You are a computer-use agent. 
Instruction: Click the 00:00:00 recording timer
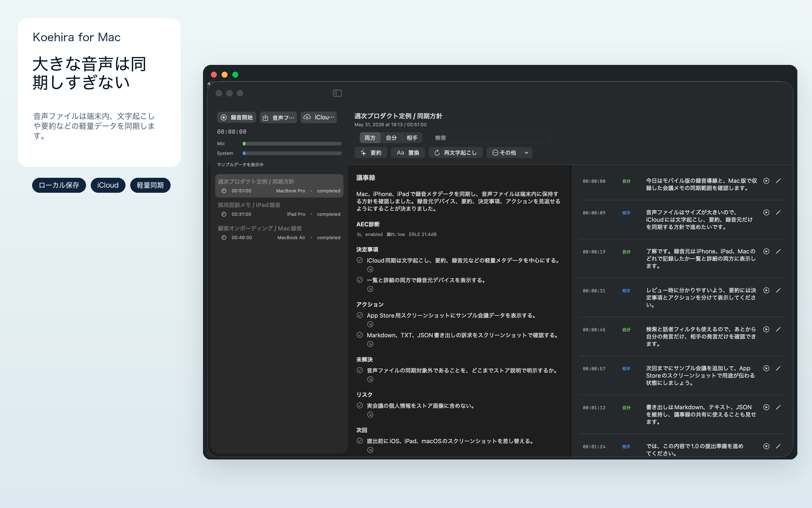point(231,132)
